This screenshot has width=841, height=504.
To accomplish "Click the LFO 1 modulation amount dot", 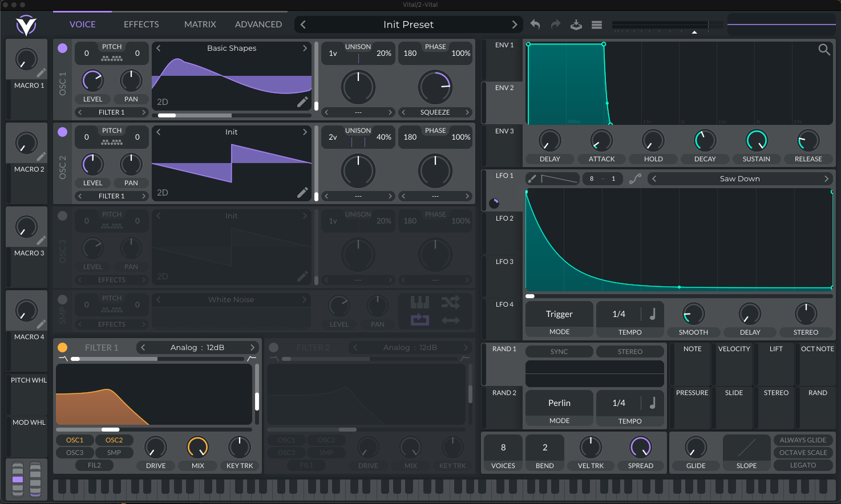I will 494,203.
